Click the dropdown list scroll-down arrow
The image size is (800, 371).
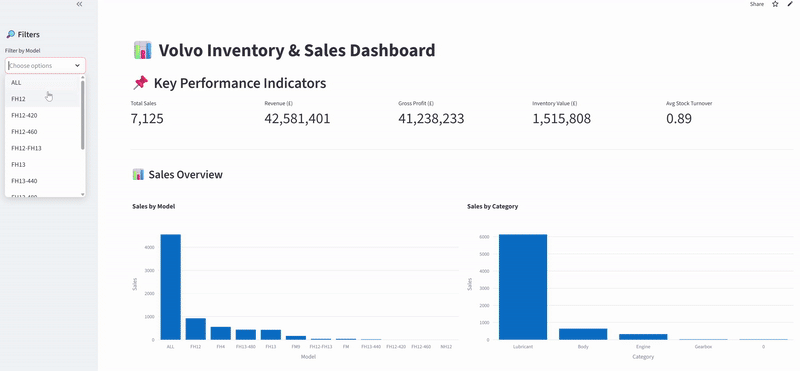pos(83,194)
